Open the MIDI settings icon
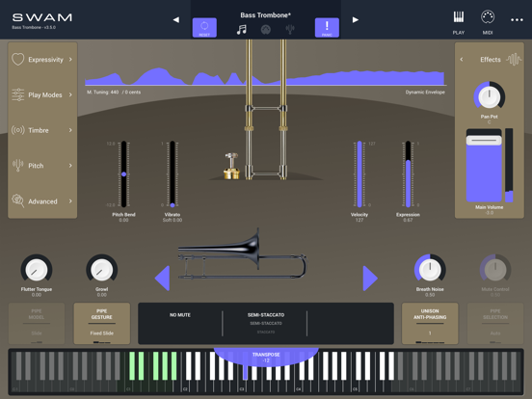532x399 pixels. pos(488,17)
